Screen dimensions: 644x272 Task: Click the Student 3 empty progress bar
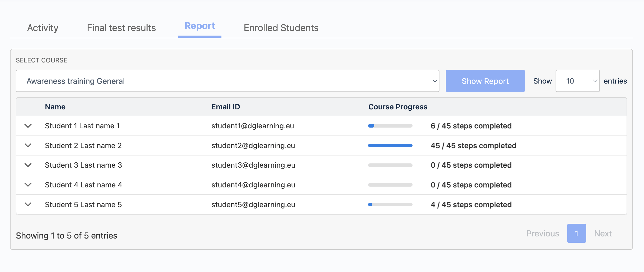[390, 165]
